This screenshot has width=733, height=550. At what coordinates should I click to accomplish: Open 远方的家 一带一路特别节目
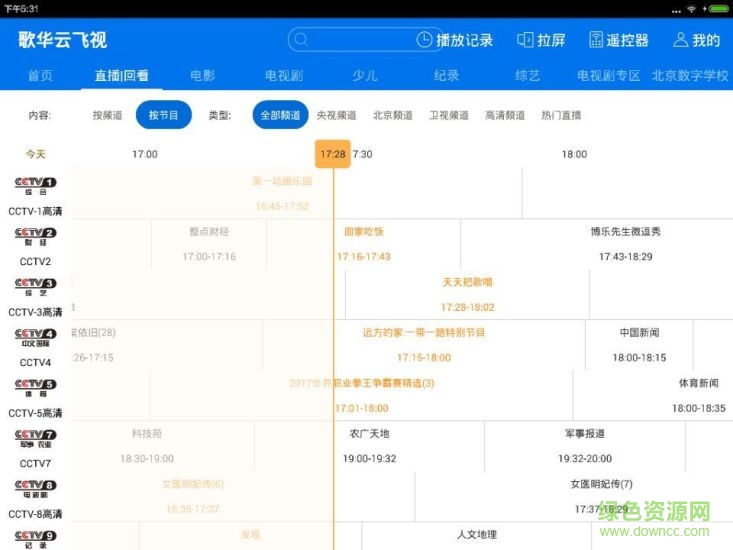click(x=424, y=345)
